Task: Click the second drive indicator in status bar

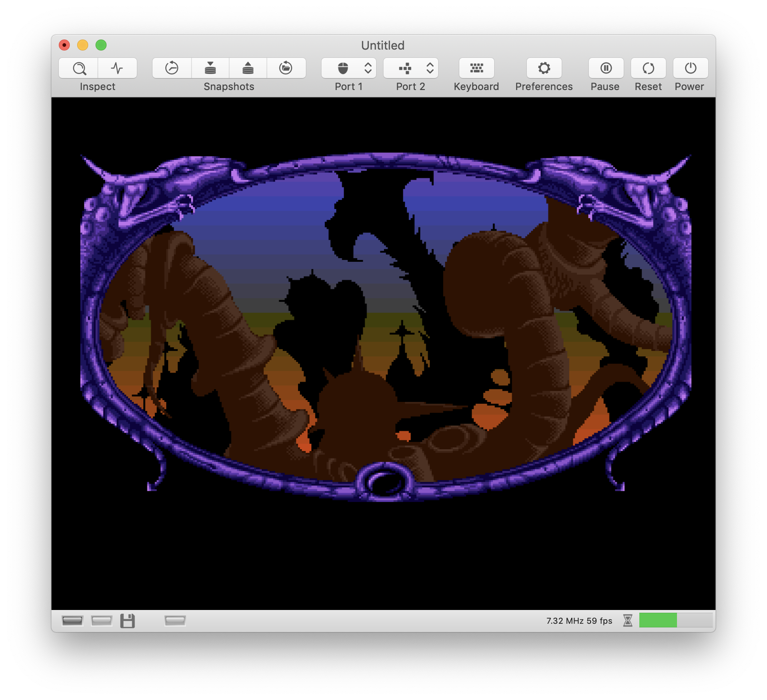Action: pos(102,621)
